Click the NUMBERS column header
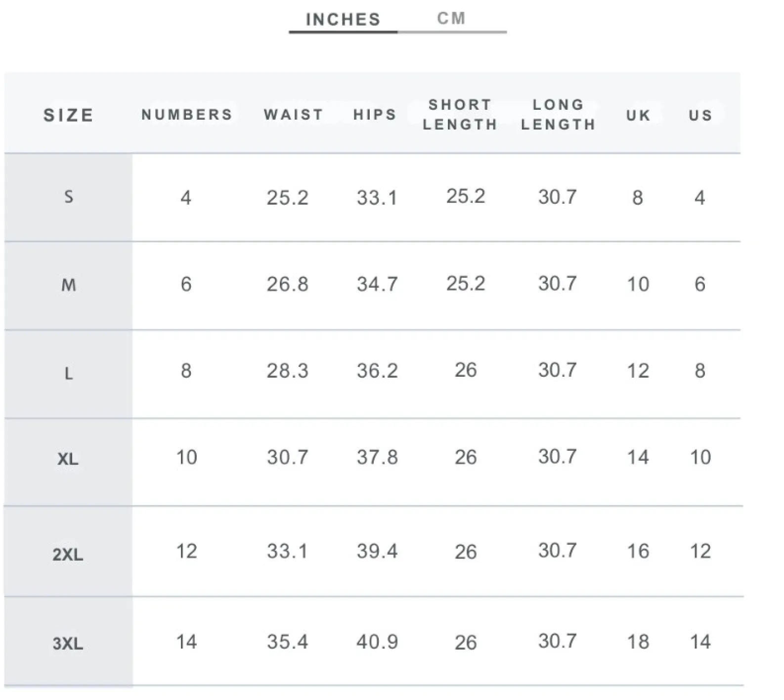The image size is (784, 700). coord(187,115)
